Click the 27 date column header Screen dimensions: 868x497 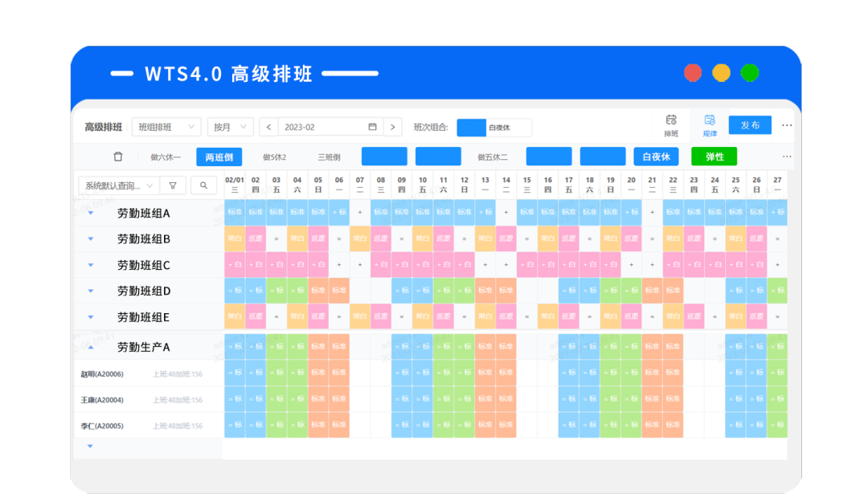point(777,185)
